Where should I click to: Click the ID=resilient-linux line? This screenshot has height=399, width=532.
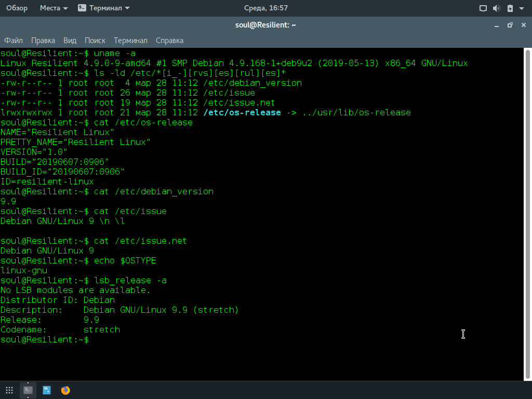click(x=47, y=181)
